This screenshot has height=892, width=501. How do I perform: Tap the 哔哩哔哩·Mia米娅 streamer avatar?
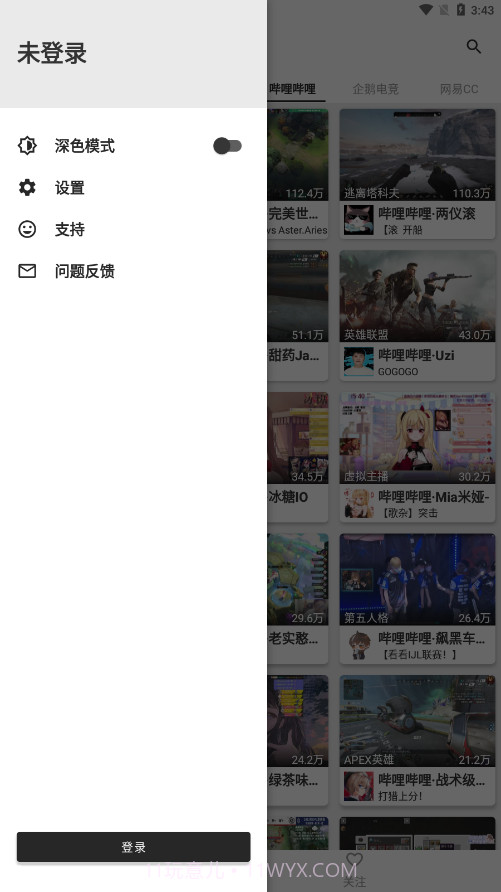click(x=359, y=503)
